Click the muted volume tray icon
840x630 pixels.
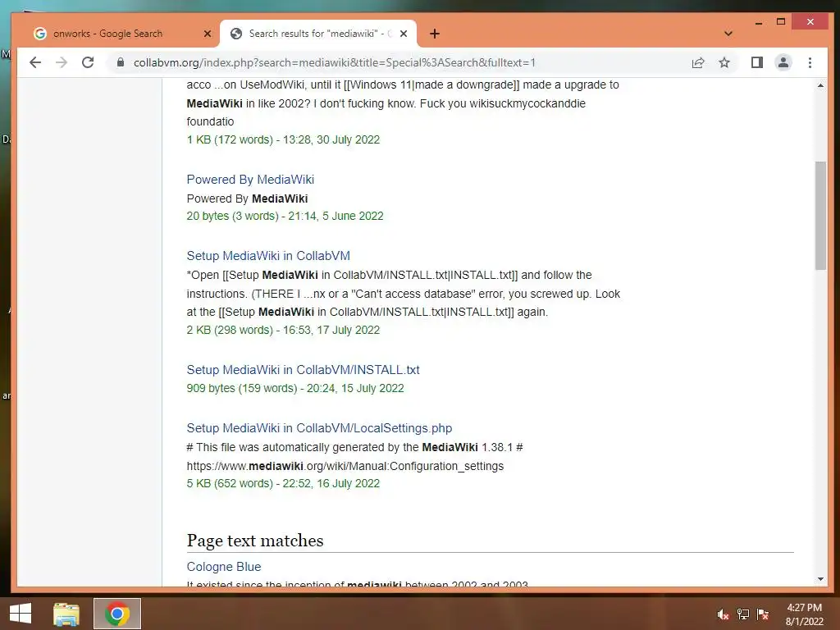[x=723, y=614]
